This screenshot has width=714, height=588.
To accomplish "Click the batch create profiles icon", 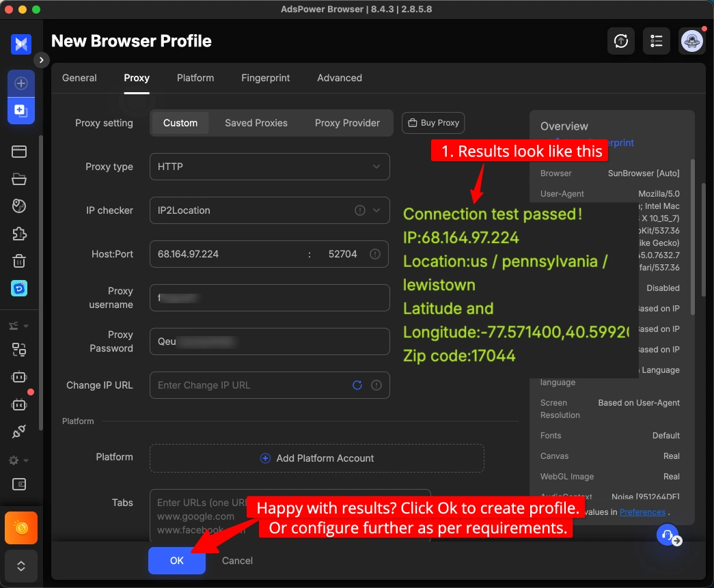I will click(x=21, y=111).
